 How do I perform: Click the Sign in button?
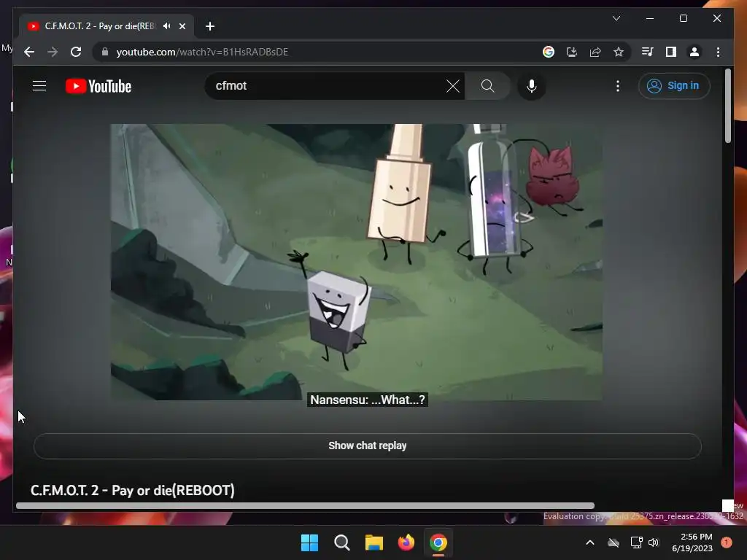pos(673,86)
